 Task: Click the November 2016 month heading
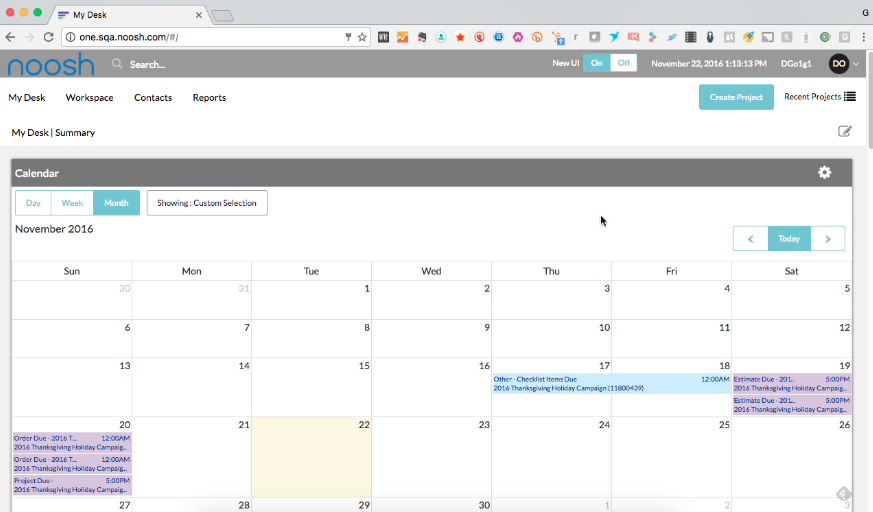(54, 229)
